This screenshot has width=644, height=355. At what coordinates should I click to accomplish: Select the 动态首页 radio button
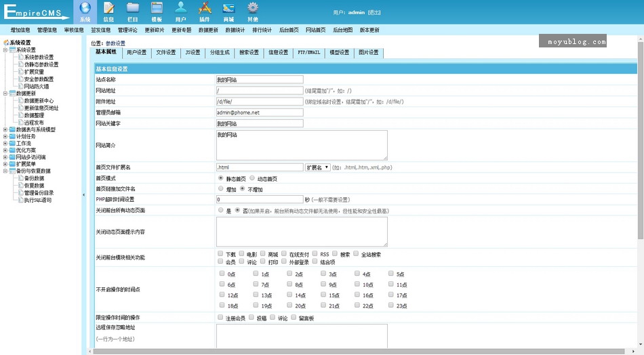252,178
